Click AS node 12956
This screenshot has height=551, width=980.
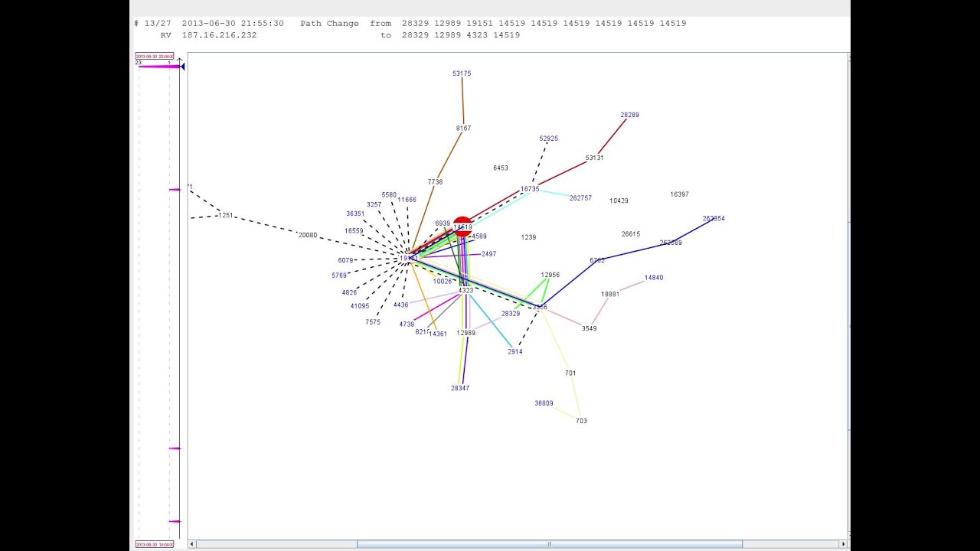tap(550, 275)
